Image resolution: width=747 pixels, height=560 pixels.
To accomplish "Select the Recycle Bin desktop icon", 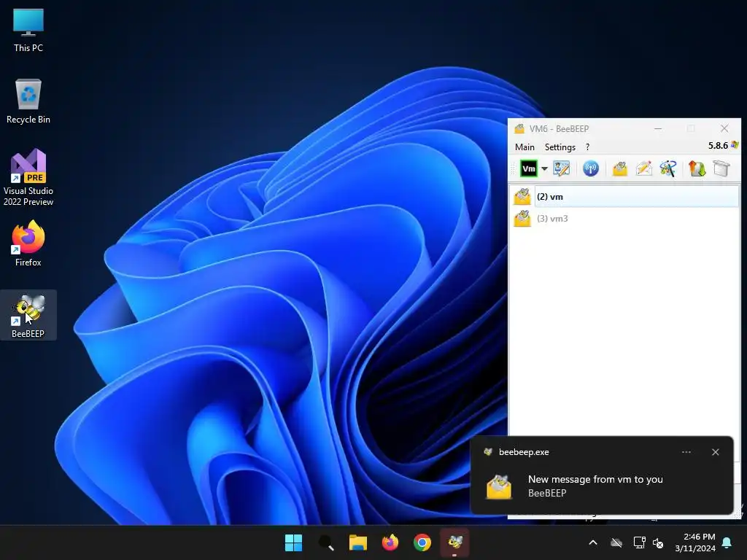I will point(28,101).
